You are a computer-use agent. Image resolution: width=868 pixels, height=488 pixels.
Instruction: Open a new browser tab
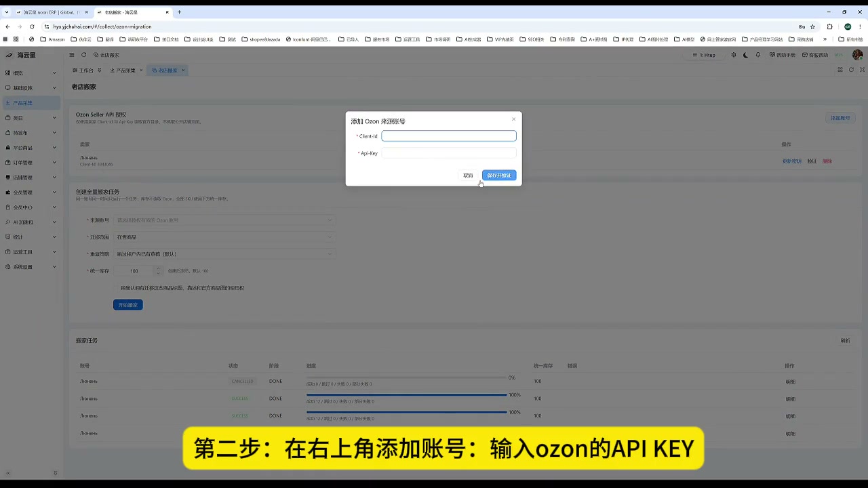[179, 12]
